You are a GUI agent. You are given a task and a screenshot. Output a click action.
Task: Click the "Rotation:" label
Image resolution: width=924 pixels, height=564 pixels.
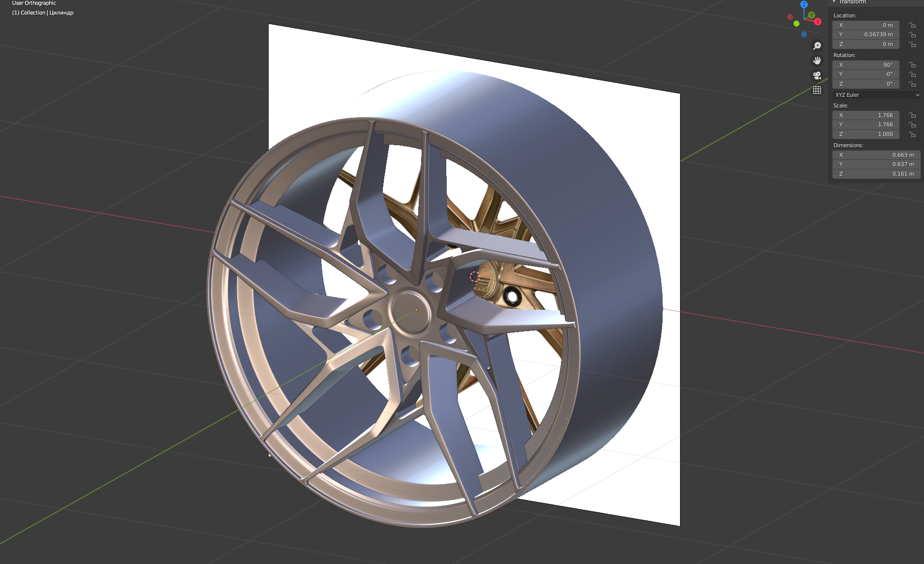(845, 55)
